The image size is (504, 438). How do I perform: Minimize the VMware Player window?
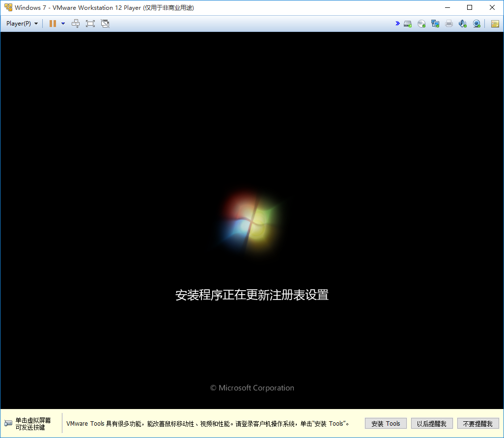click(x=448, y=7)
